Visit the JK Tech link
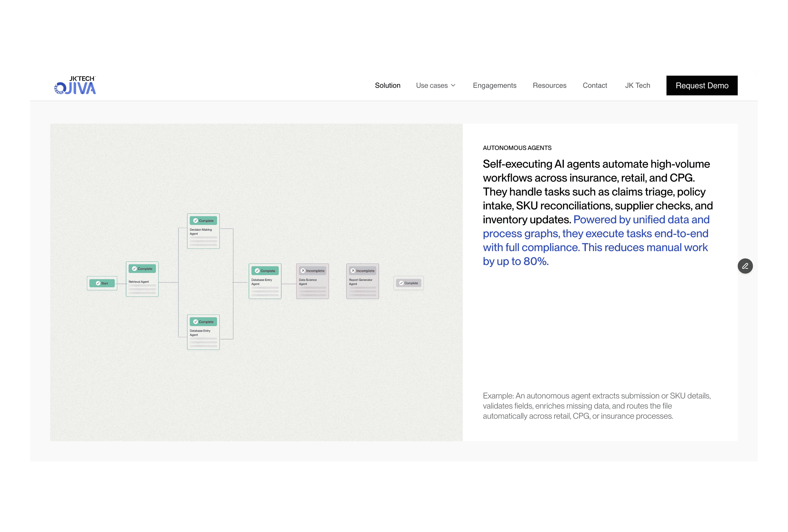This screenshot has width=788, height=532. (x=638, y=85)
